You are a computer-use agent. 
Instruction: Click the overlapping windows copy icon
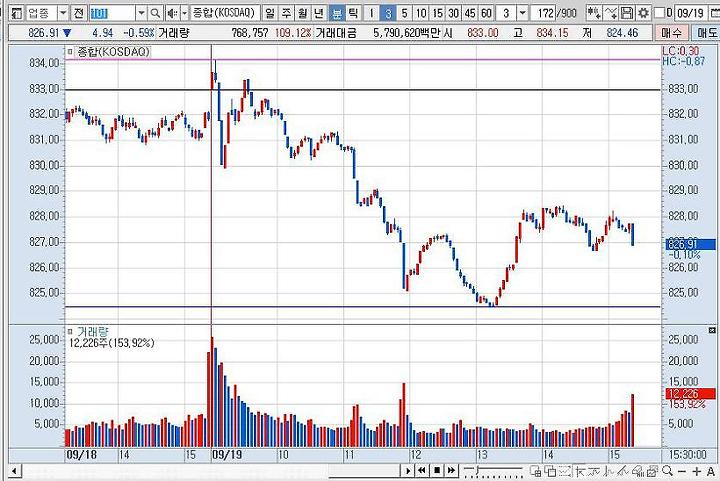550,471
